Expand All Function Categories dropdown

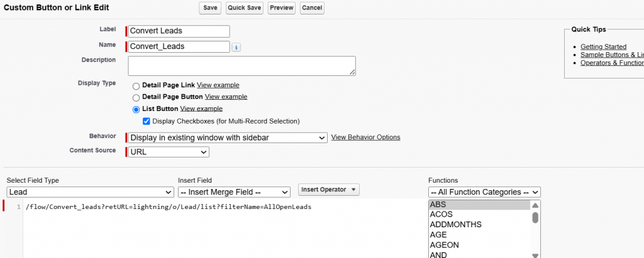point(484,192)
